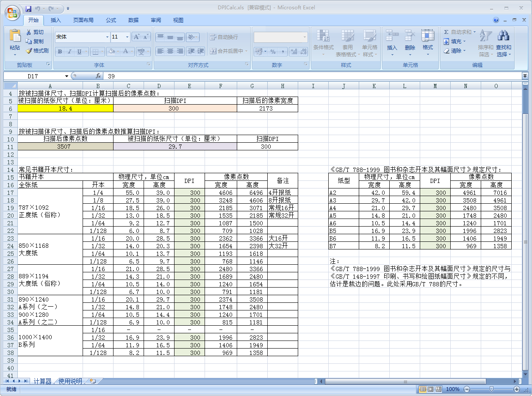This screenshot has height=396, width=532.
Task: Toggle Bold formatting
Action: pos(60,52)
